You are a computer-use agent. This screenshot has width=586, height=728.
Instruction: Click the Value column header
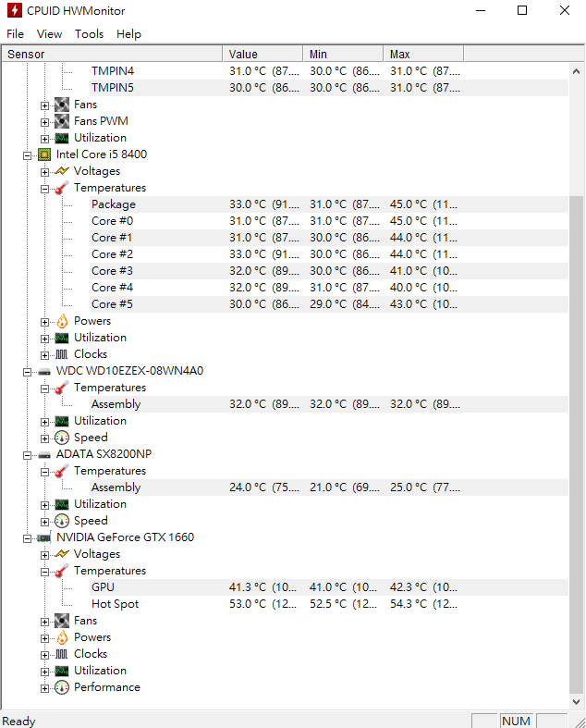point(262,54)
